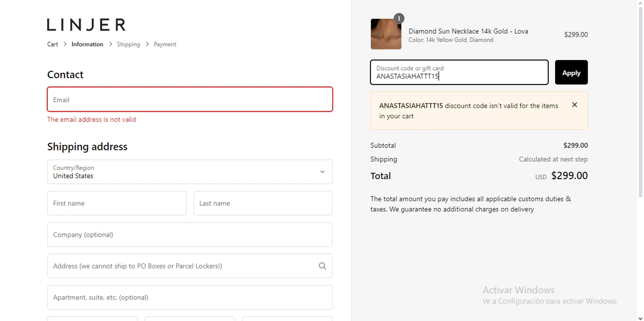644x321 pixels.
Task: Click the quantity badge on product image
Action: click(x=399, y=18)
